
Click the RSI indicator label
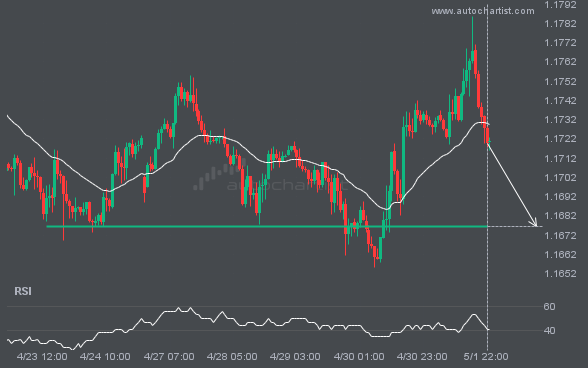pos(23,291)
